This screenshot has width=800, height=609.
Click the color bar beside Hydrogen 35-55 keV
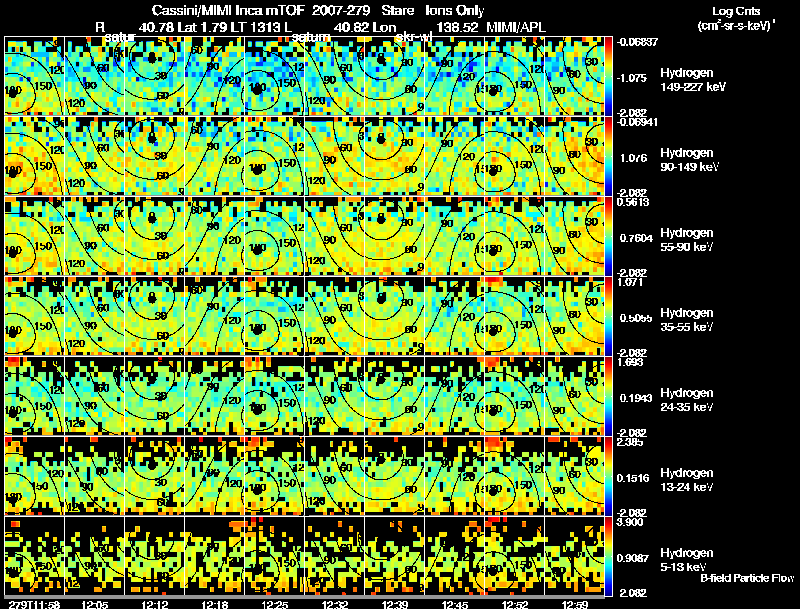click(x=608, y=316)
